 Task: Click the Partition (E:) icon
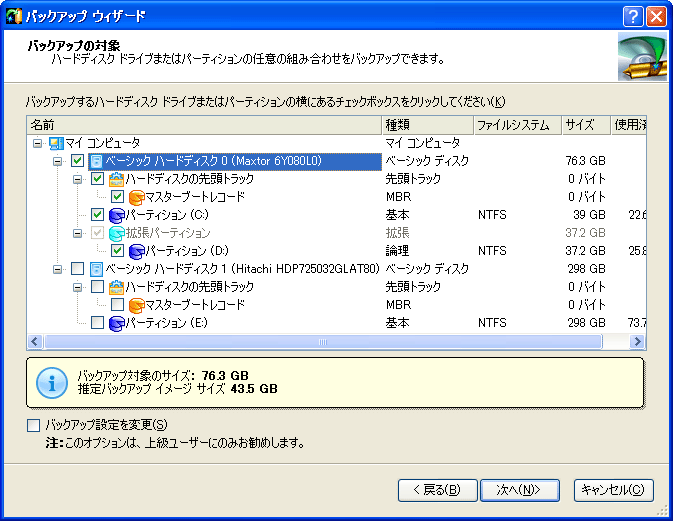point(116,323)
